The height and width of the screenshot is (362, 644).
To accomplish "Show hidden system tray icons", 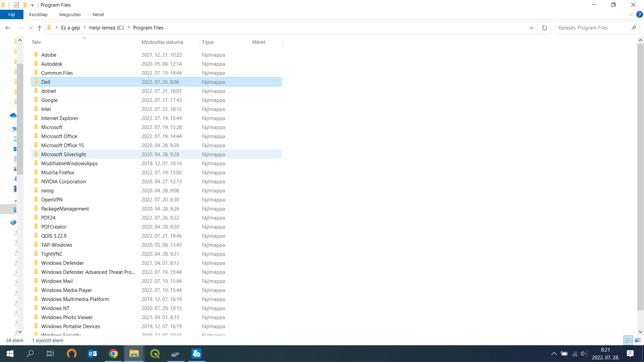I will click(554, 354).
